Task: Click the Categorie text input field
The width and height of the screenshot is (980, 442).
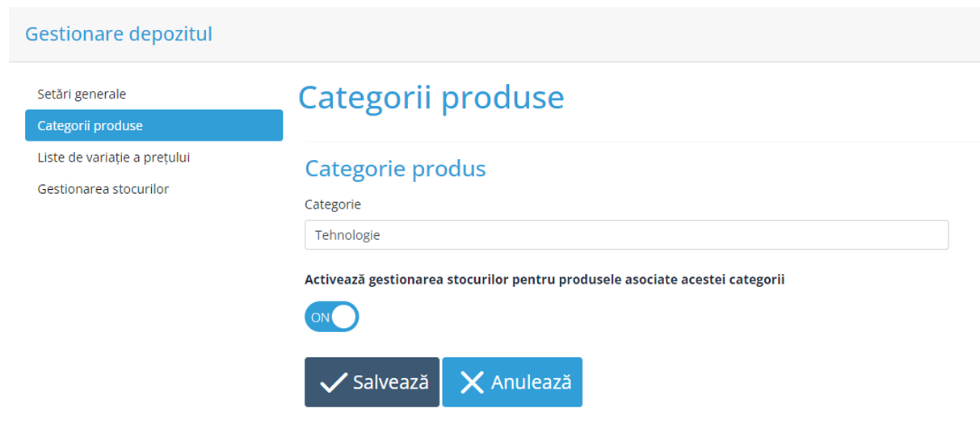Action: tap(646, 235)
